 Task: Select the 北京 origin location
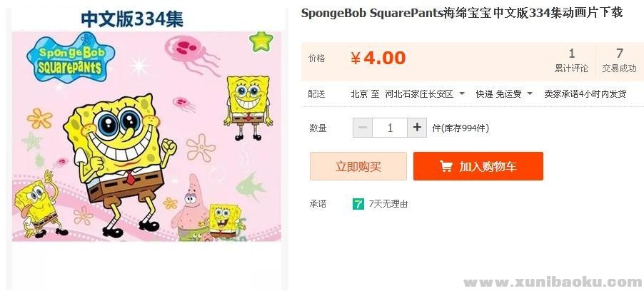(359, 94)
